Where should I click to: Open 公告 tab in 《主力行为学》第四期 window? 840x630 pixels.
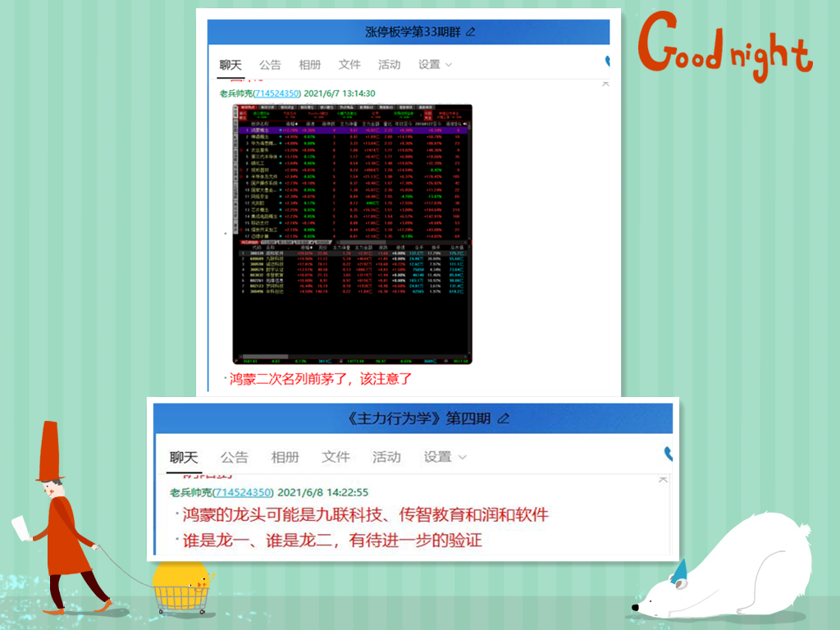(235, 457)
